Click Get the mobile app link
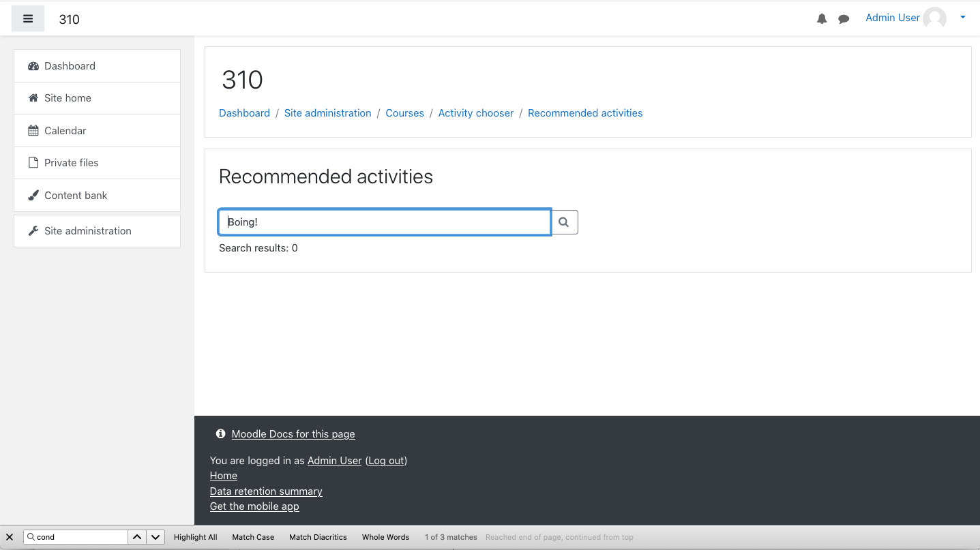 pyautogui.click(x=254, y=506)
